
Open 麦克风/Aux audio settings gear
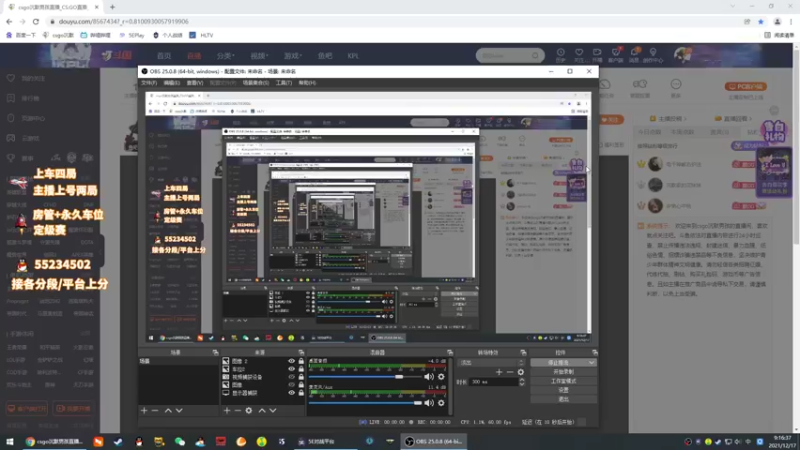(x=441, y=403)
